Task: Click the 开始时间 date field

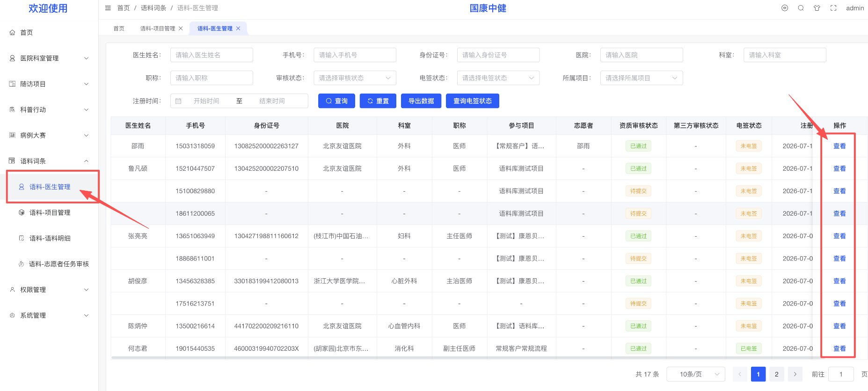Action: coord(206,101)
